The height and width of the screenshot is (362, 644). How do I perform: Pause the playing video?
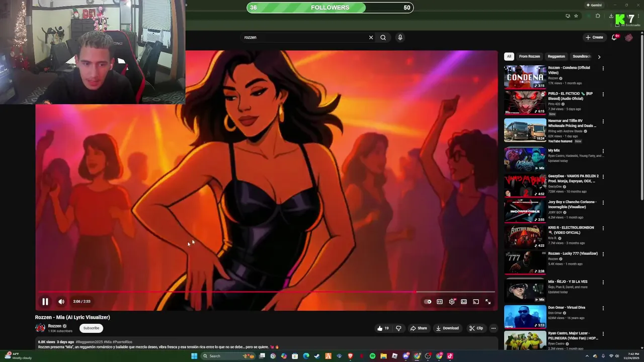pos(45,302)
